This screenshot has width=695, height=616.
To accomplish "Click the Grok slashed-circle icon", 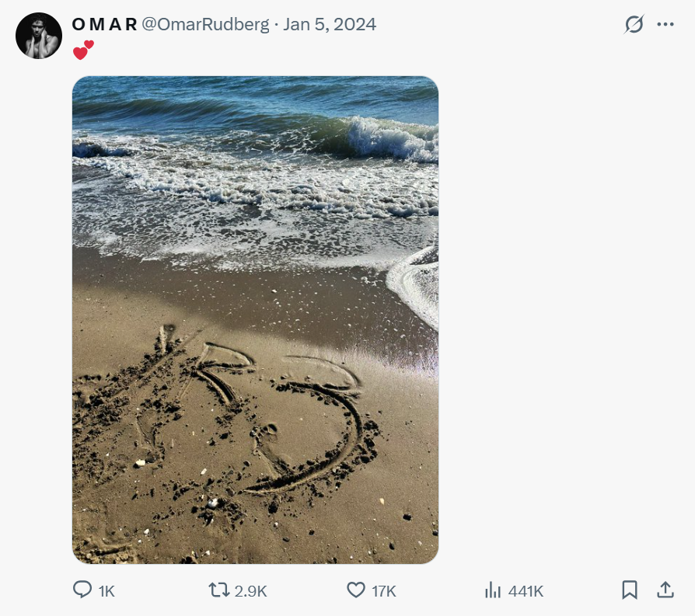I will 634,24.
